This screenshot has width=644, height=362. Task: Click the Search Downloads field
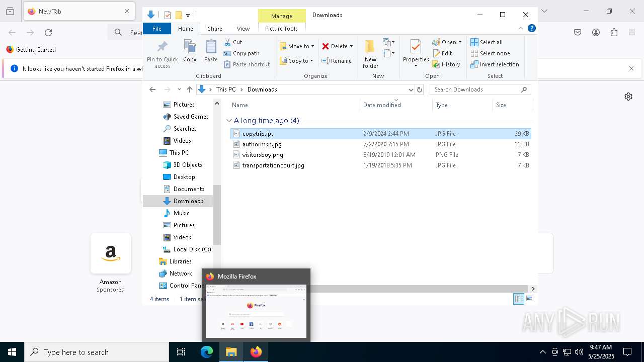point(480,89)
